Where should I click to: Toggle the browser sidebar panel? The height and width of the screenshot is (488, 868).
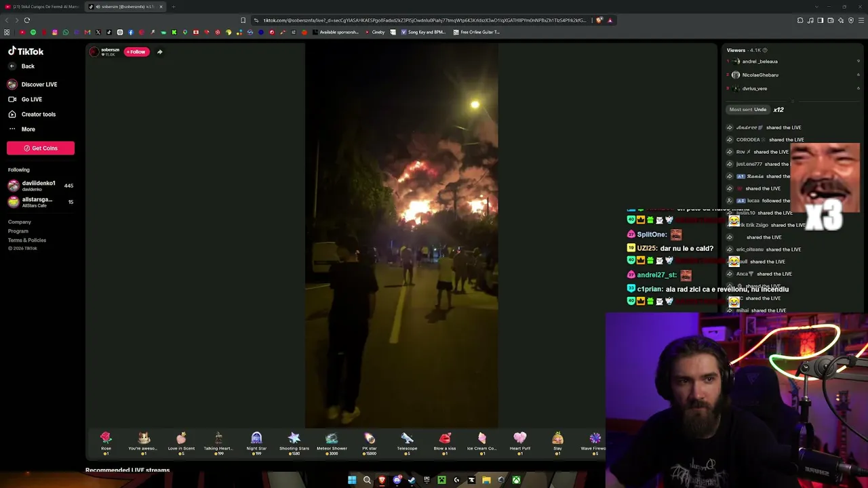pyautogui.click(x=821, y=20)
